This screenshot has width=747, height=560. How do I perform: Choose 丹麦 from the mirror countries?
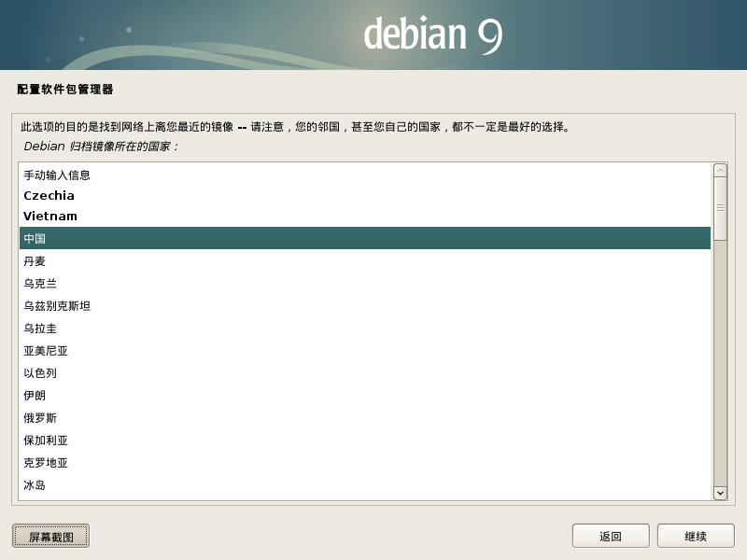click(365, 261)
